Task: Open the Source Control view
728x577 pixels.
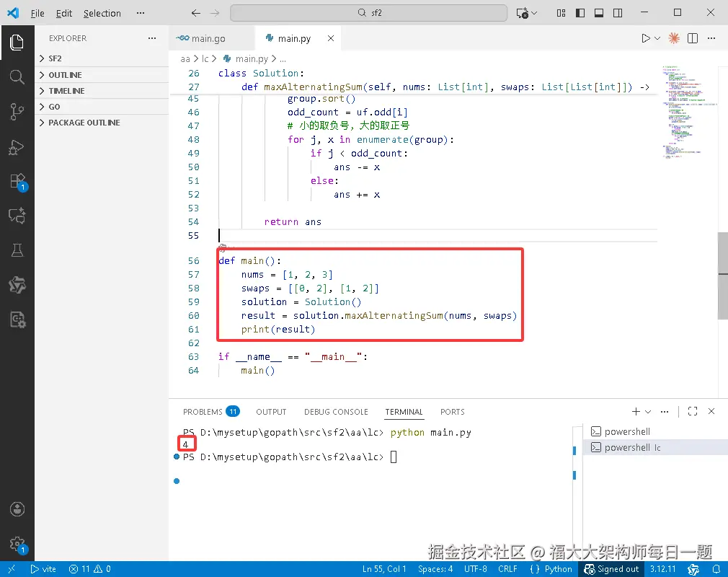Action: pos(17,112)
